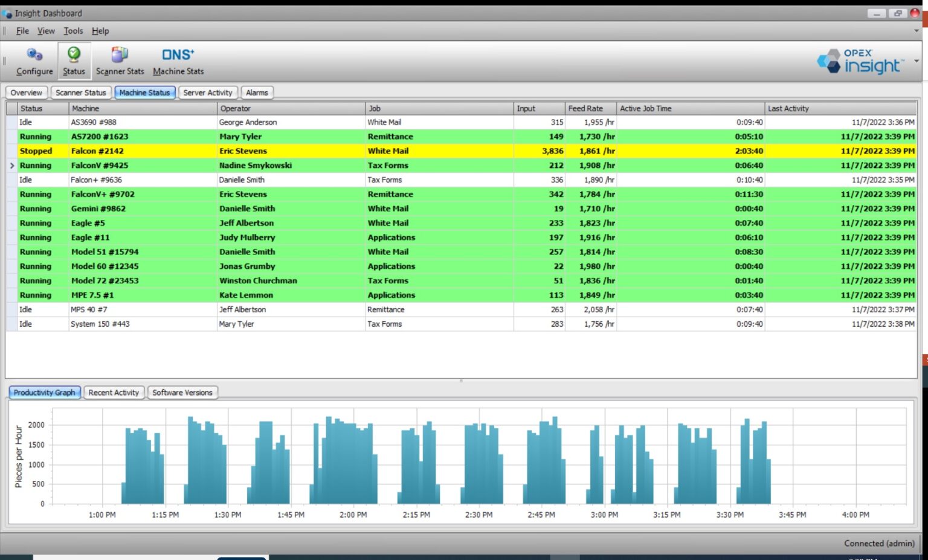Open the Server Activity tab
Image resolution: width=928 pixels, height=560 pixels.
[208, 92]
